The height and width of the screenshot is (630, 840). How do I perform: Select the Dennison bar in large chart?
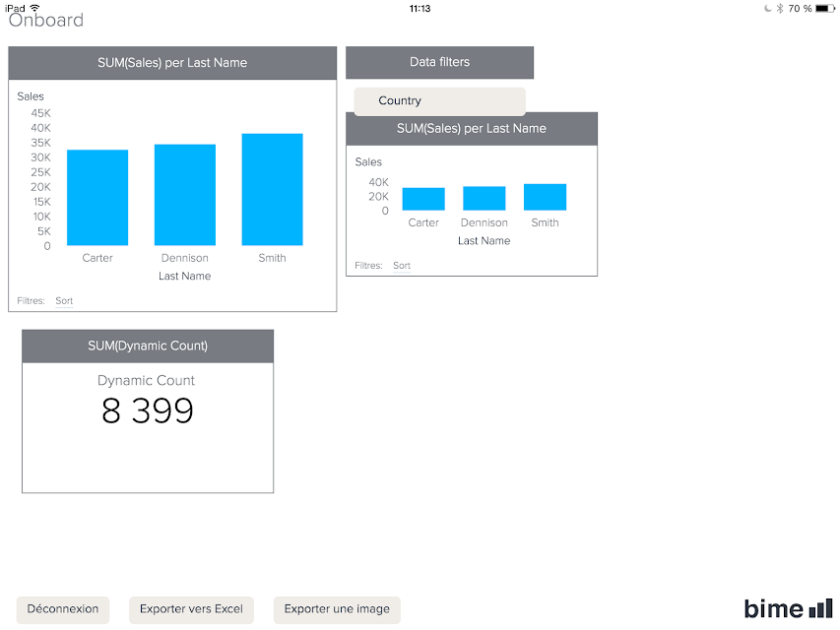185,195
